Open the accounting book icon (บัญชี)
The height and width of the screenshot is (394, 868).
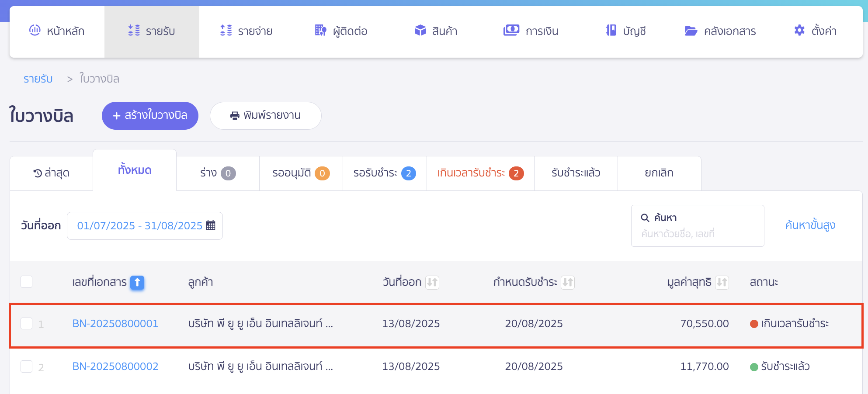[611, 31]
